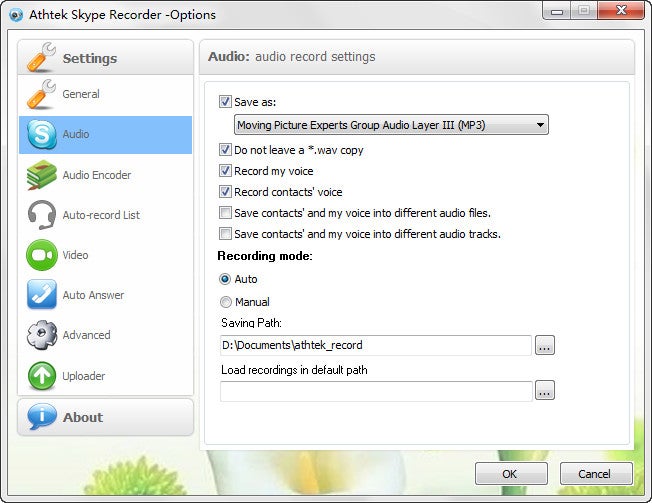Expand the About section
This screenshot has height=503, width=652.
click(x=105, y=417)
